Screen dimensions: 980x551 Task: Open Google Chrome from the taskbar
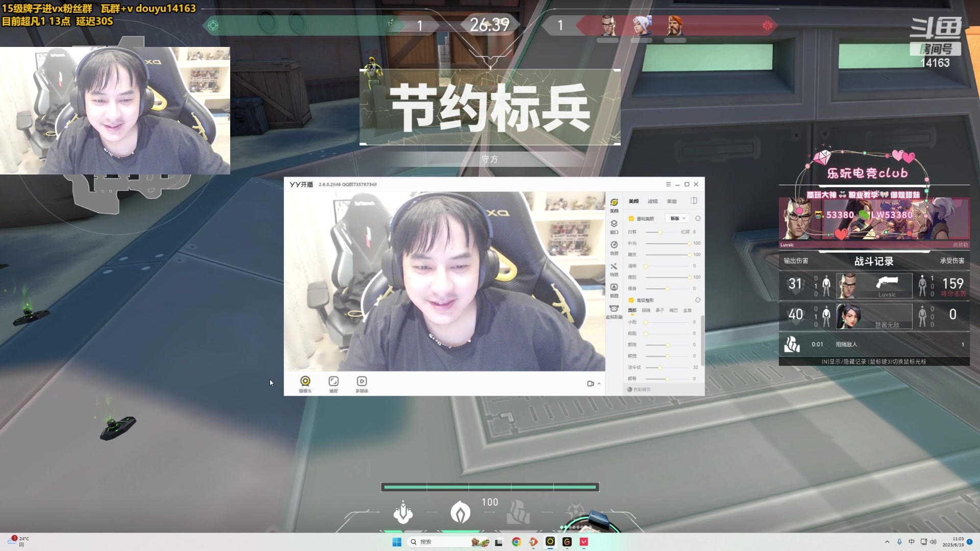tap(516, 542)
